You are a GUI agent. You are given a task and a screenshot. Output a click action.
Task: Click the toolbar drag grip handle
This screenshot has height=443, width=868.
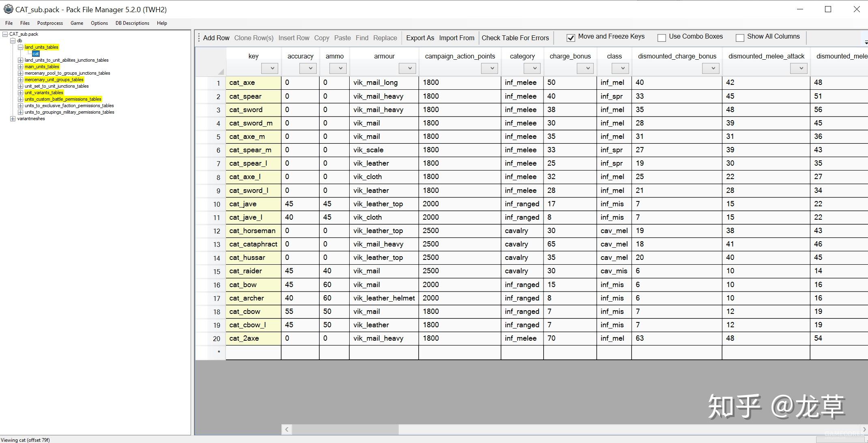[199, 38]
